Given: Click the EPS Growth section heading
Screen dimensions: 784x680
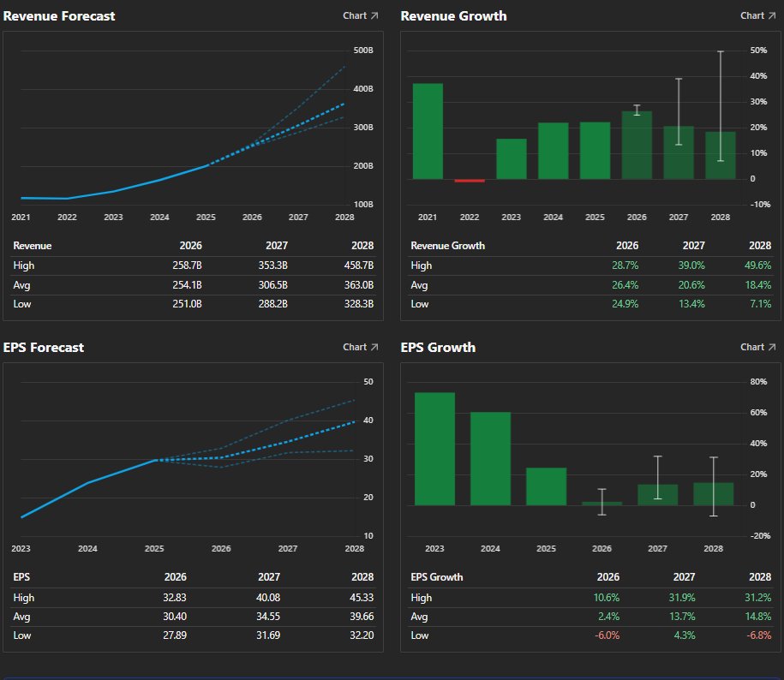Looking at the screenshot, I should coord(438,347).
